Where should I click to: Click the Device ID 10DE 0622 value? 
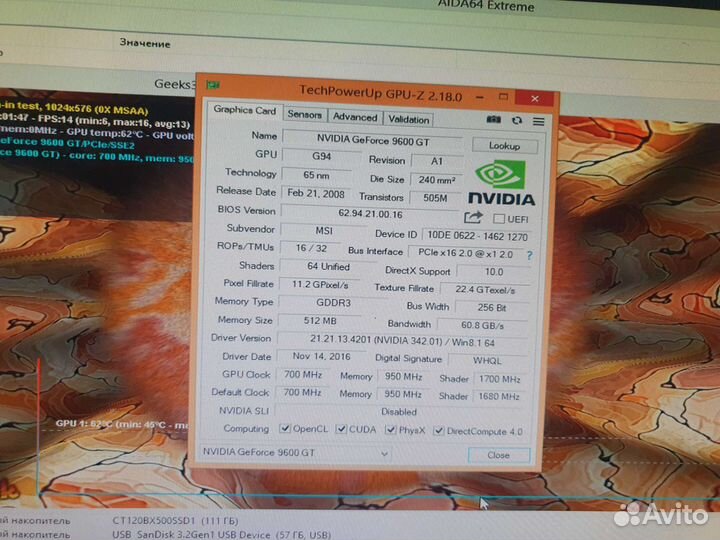[x=477, y=236]
